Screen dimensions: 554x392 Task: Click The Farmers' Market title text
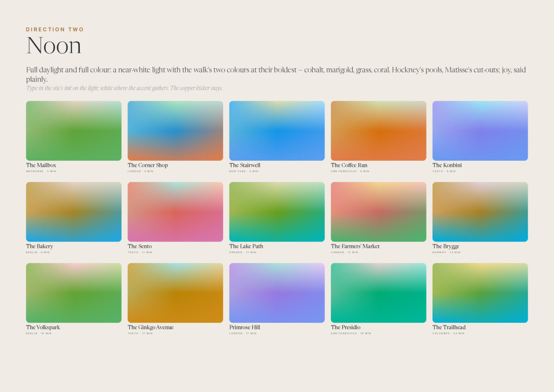(355, 247)
